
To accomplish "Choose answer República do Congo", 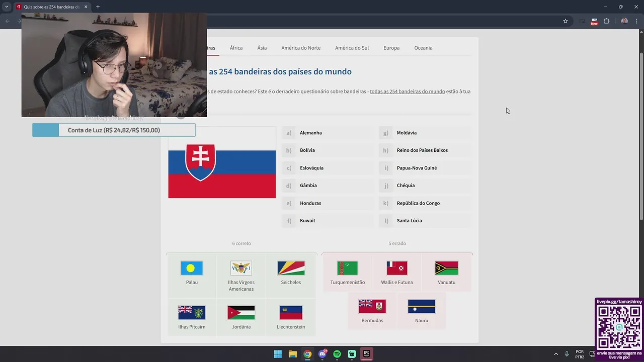I will tap(425, 203).
